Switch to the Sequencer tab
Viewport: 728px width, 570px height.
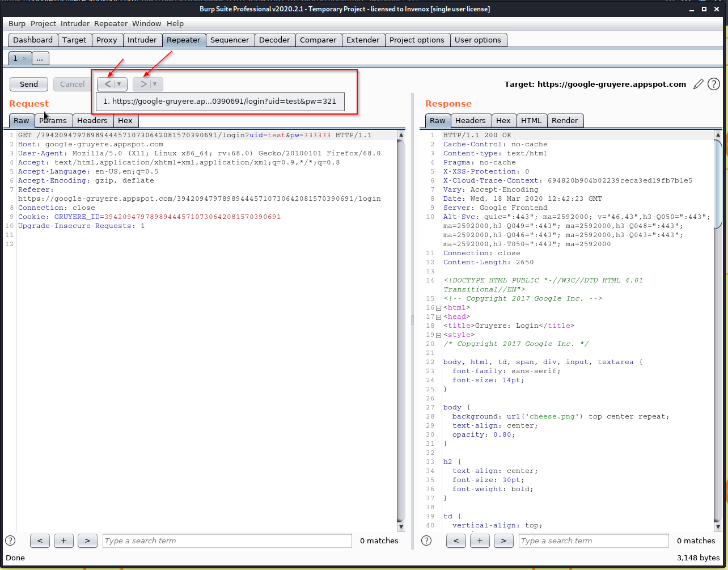[x=230, y=40]
